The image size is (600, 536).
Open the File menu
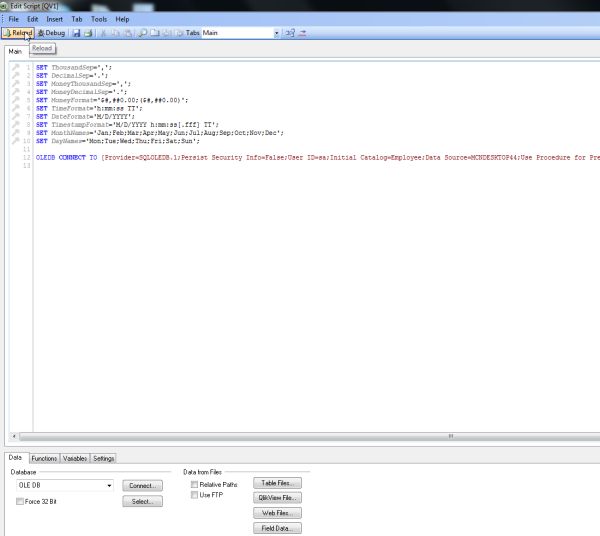click(13, 19)
